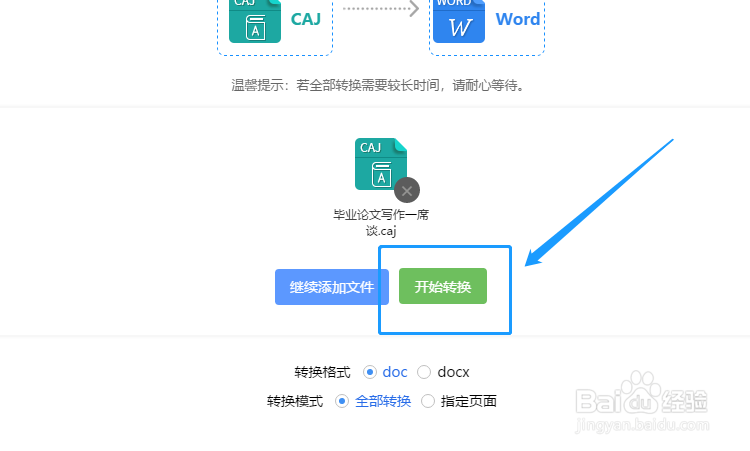This screenshot has height=451, width=750.
Task: Click the teal CAJ heading text
Action: tap(306, 19)
